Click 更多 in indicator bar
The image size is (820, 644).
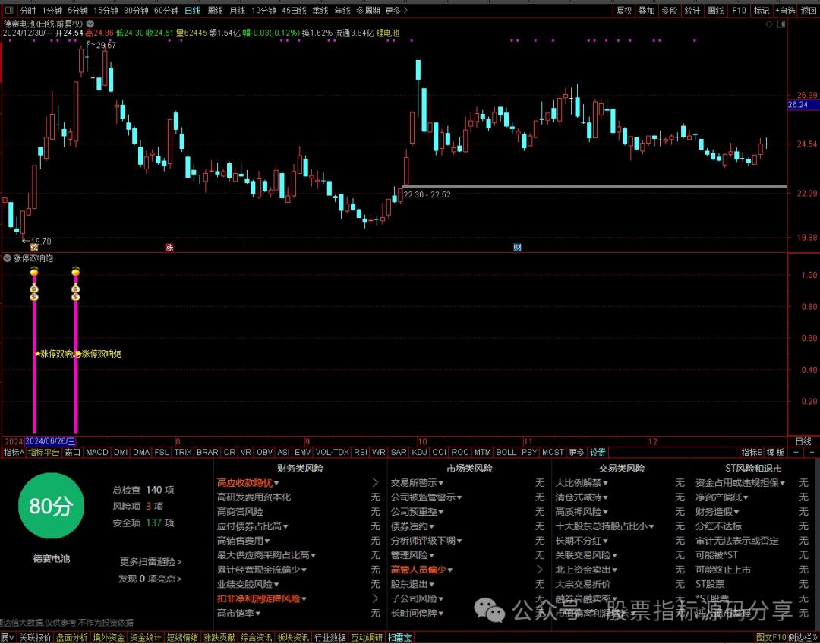[577, 452]
